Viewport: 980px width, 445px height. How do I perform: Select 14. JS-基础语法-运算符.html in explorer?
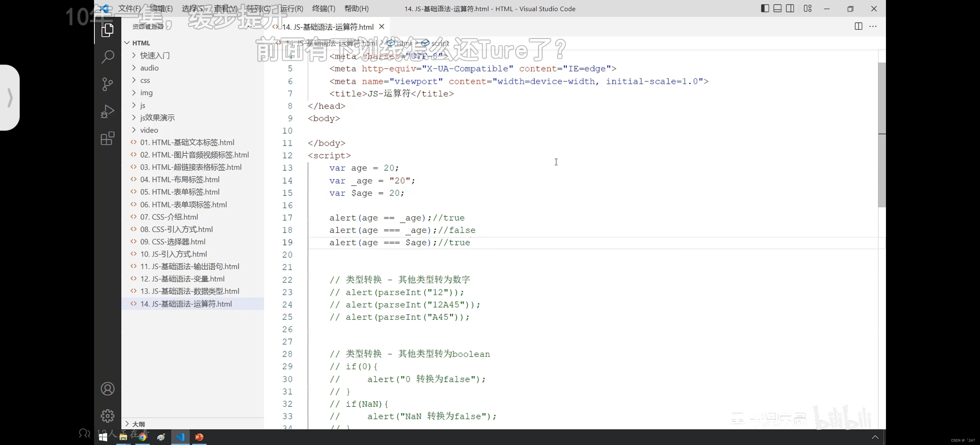[x=193, y=304]
